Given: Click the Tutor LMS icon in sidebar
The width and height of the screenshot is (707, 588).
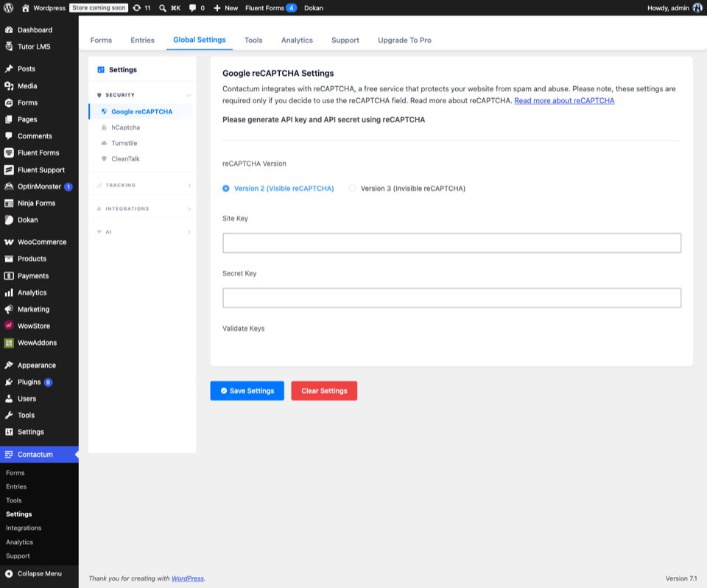Looking at the screenshot, I should (x=9, y=46).
